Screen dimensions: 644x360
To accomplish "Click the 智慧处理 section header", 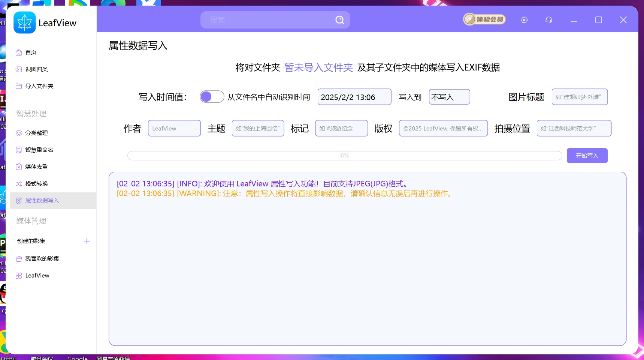I will click(31, 114).
